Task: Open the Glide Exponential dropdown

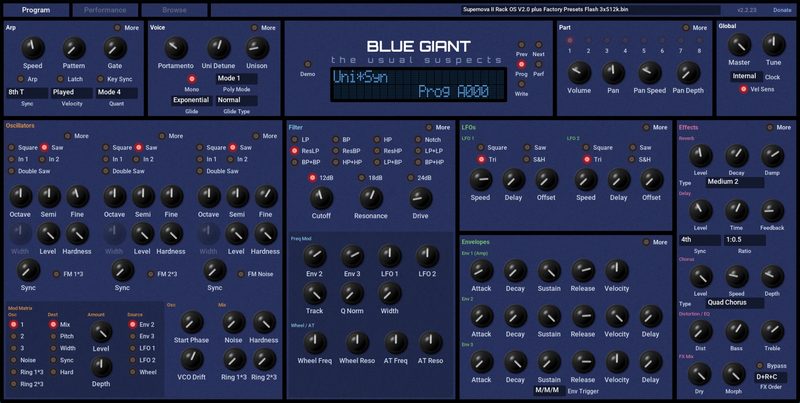Action: click(x=191, y=100)
